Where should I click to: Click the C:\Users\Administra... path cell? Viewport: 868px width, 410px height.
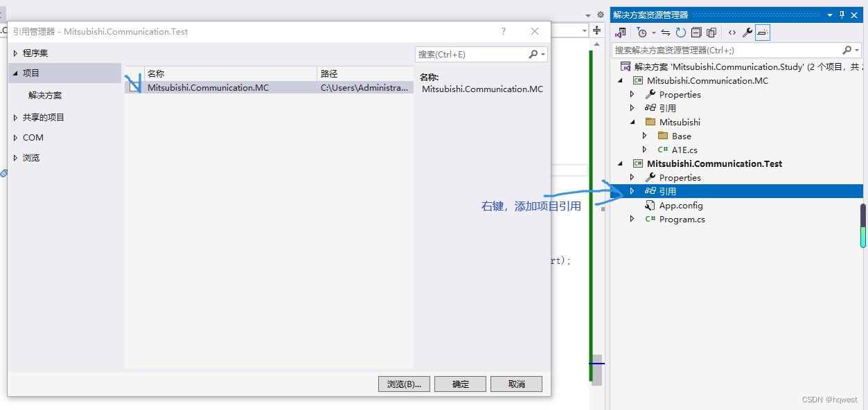365,88
